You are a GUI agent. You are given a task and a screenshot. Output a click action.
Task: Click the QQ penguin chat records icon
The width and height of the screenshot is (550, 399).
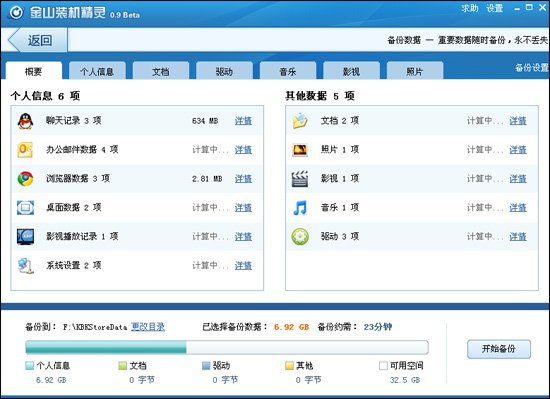click(x=25, y=121)
